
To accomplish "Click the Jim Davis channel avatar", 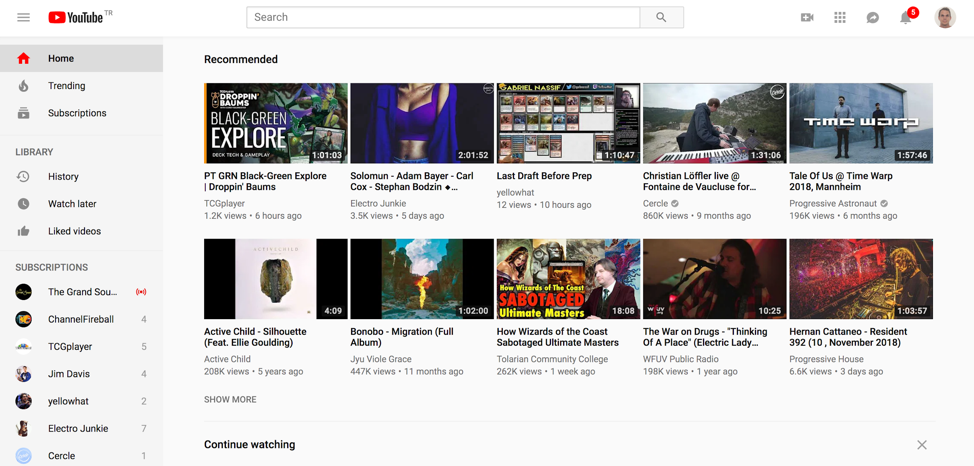I will click(x=24, y=374).
